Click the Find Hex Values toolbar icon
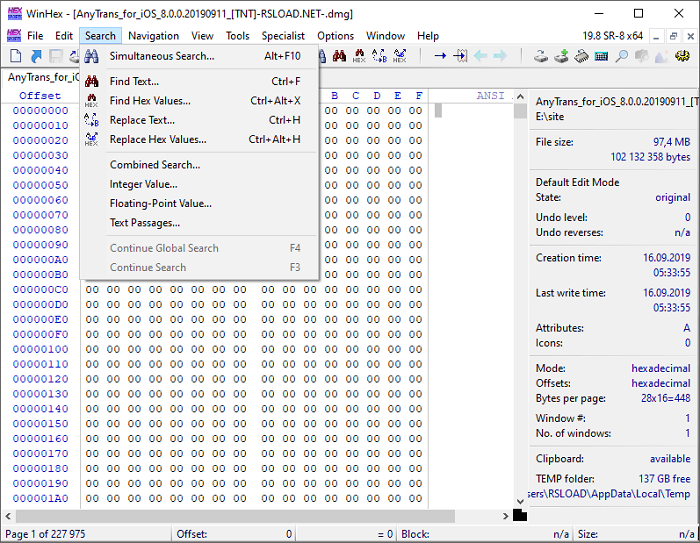This screenshot has height=543, width=700. 359,57
